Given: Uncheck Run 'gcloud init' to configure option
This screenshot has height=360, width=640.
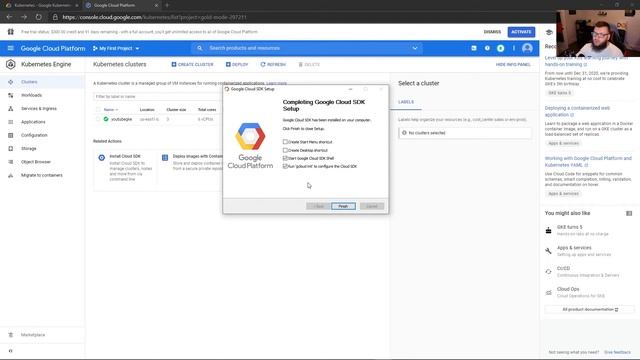Looking at the screenshot, I should coord(285,166).
